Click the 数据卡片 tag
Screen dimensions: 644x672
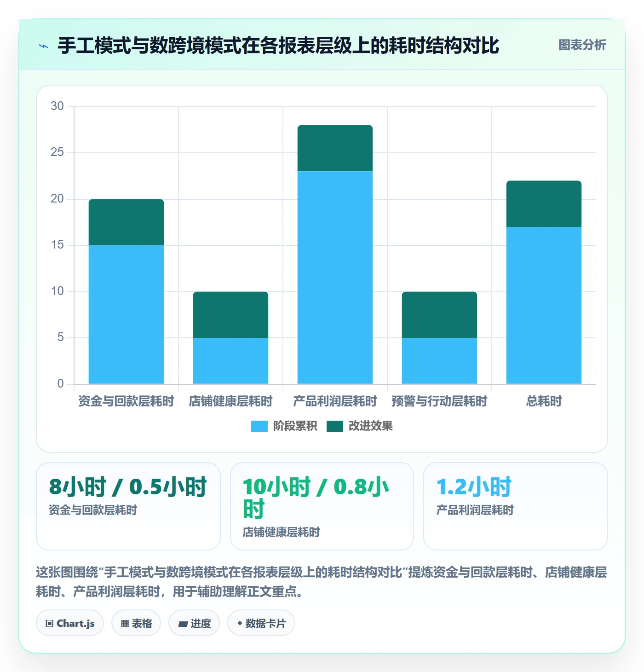pos(261,623)
